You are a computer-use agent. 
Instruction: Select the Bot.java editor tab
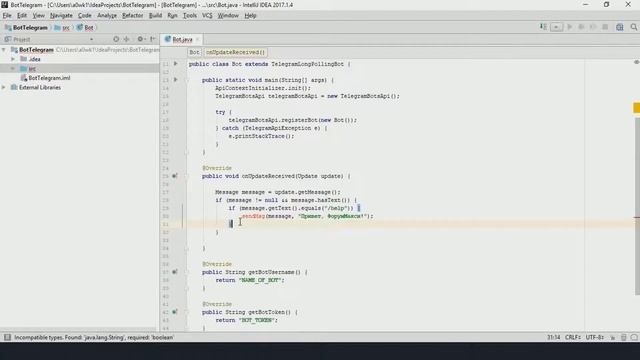click(182, 39)
